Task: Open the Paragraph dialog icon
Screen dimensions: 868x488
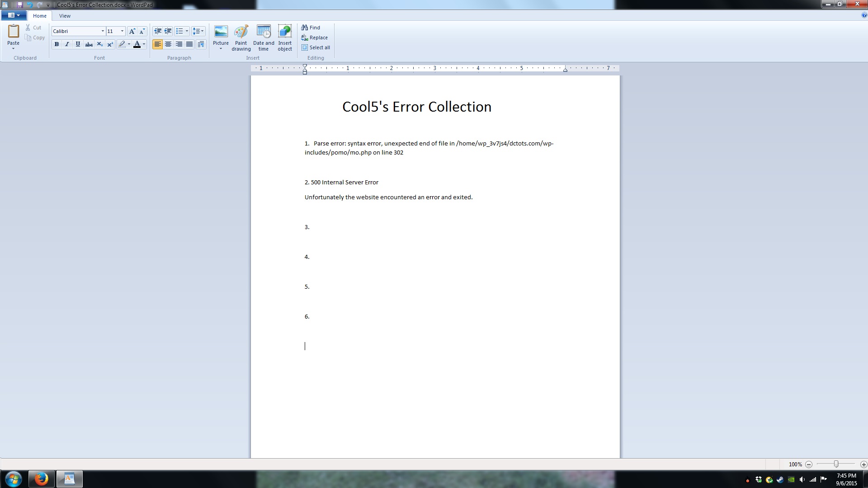Action: click(201, 44)
